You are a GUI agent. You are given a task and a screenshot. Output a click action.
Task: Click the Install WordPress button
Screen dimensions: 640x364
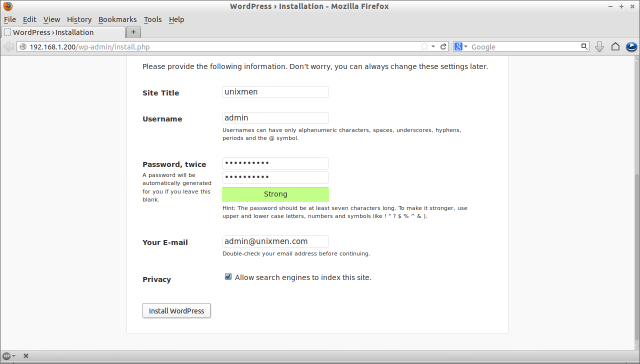point(176,310)
